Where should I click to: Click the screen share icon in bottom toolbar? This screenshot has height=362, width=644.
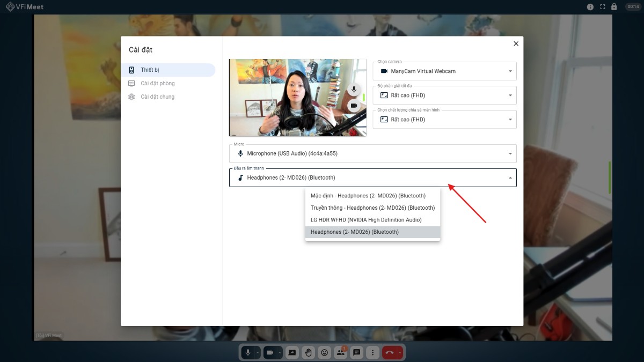292,352
